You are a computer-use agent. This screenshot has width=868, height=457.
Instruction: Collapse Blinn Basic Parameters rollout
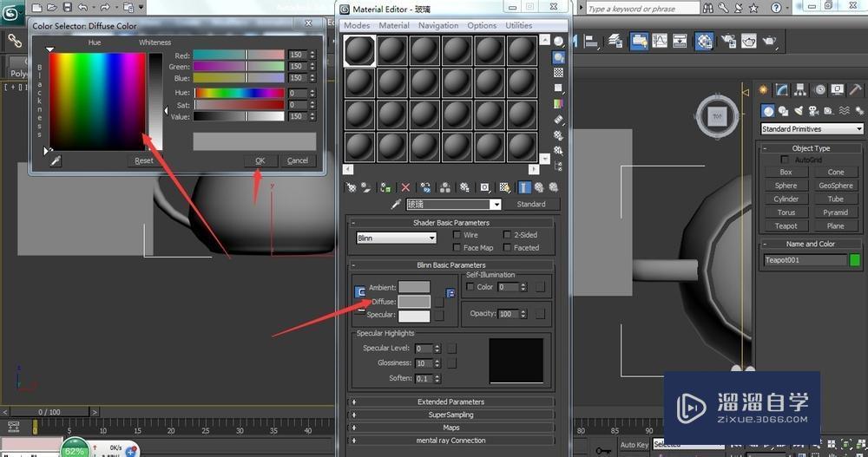coord(450,265)
